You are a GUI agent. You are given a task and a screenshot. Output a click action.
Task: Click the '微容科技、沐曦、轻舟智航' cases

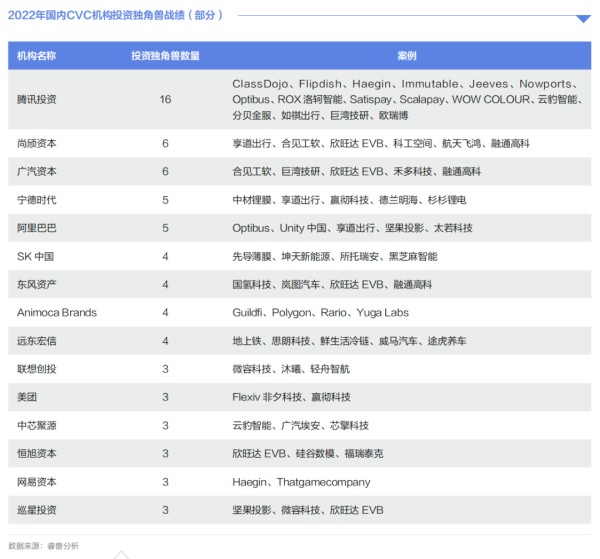291,369
